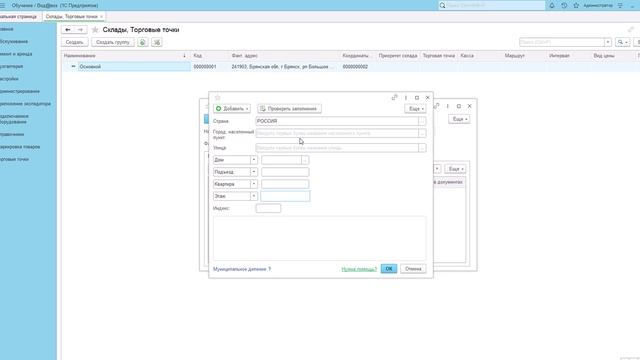
Task: Open the Дом type dropdown arrow
Action: point(253,160)
